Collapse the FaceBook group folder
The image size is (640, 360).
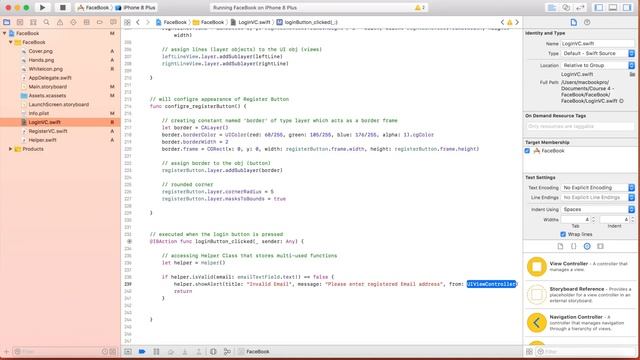click(x=11, y=42)
